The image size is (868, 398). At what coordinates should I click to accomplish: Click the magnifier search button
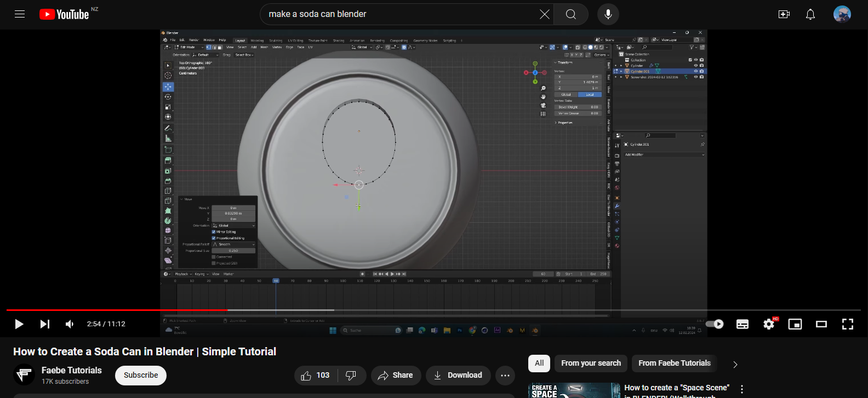[571, 14]
